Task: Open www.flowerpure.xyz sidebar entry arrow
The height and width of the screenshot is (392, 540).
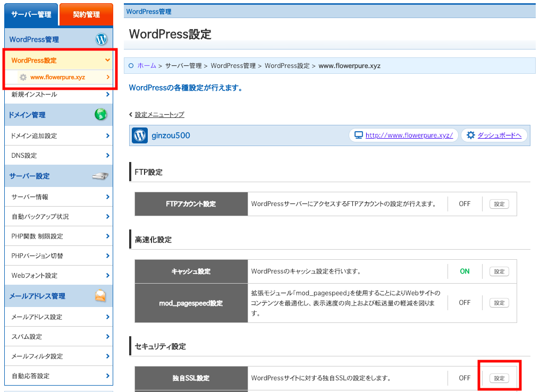Action: (x=108, y=77)
